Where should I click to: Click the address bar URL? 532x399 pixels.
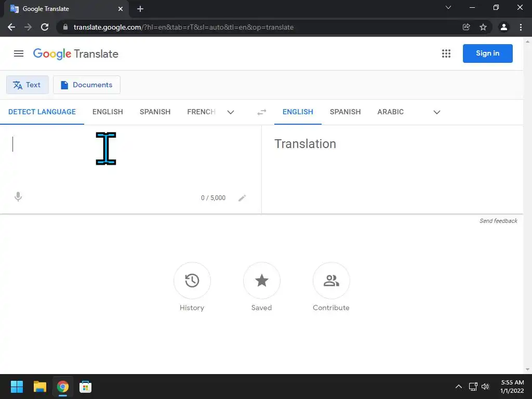point(183,27)
